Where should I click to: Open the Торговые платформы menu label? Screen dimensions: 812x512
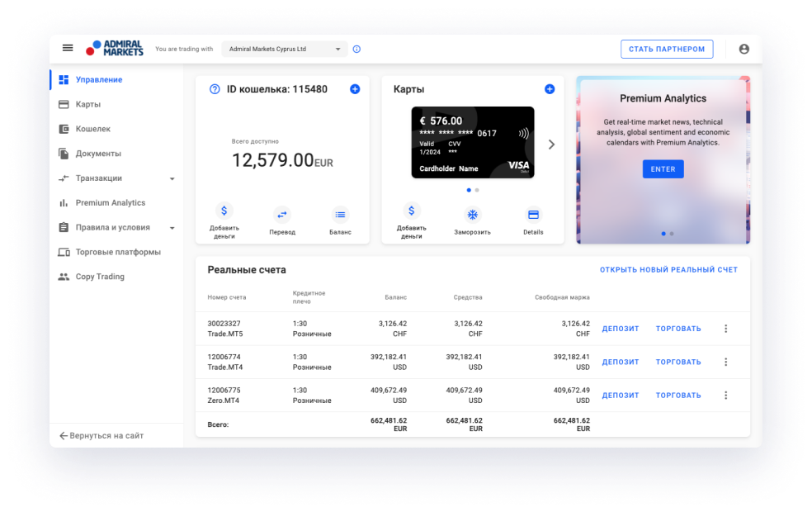point(118,253)
